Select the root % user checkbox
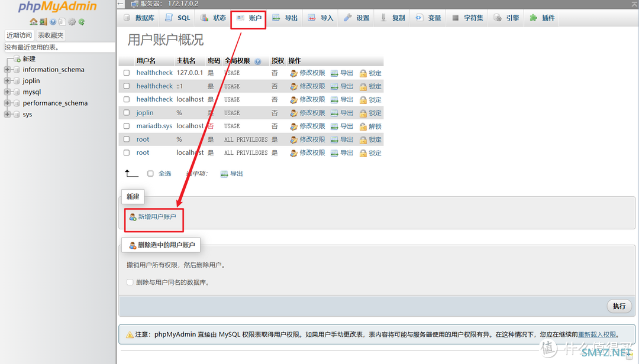 point(127,139)
